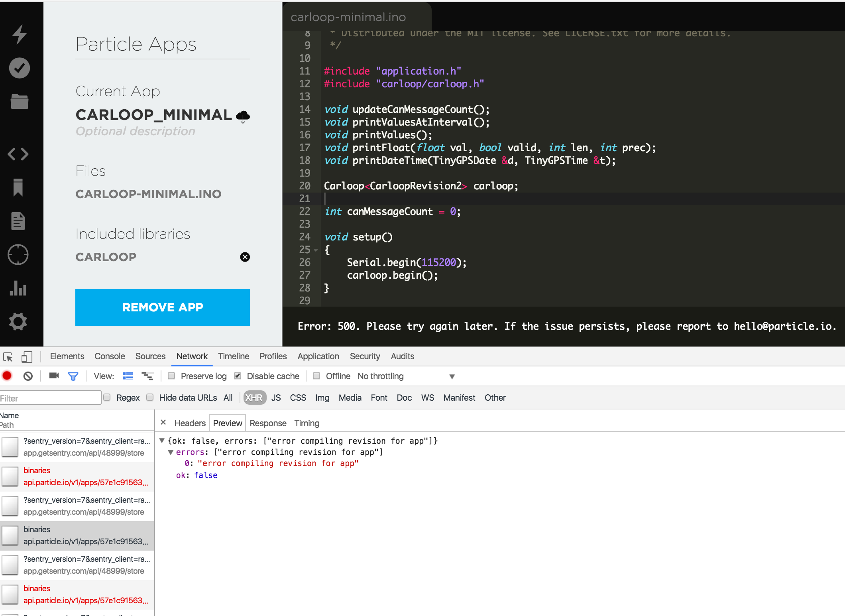This screenshot has height=616, width=845.
Task: Open the Code angle-brackets icon
Action: click(x=18, y=154)
